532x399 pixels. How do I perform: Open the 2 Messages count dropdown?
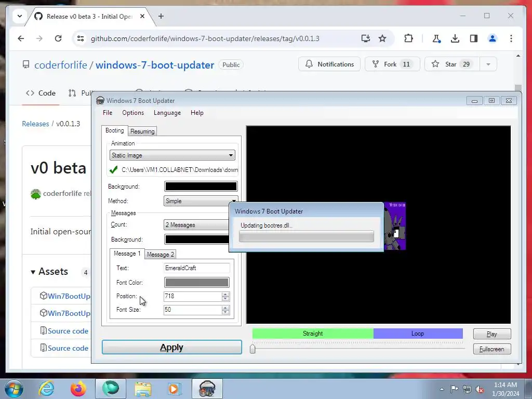197,225
